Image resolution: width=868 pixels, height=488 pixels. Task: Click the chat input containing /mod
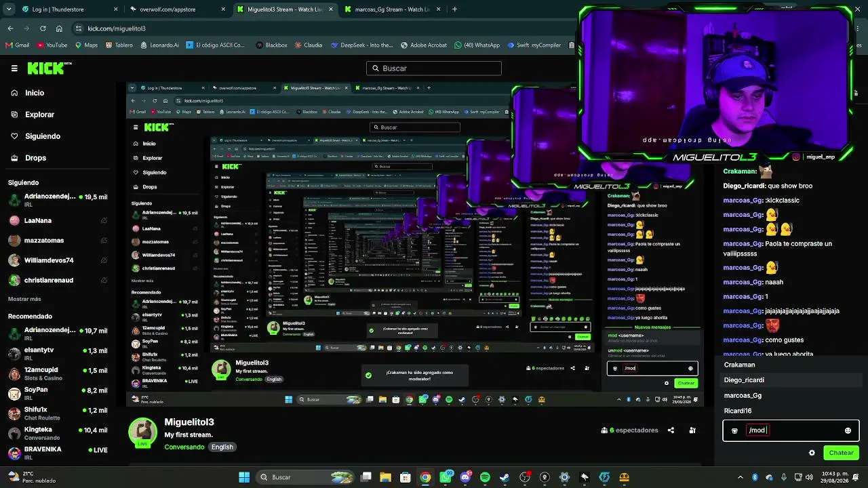(x=791, y=430)
